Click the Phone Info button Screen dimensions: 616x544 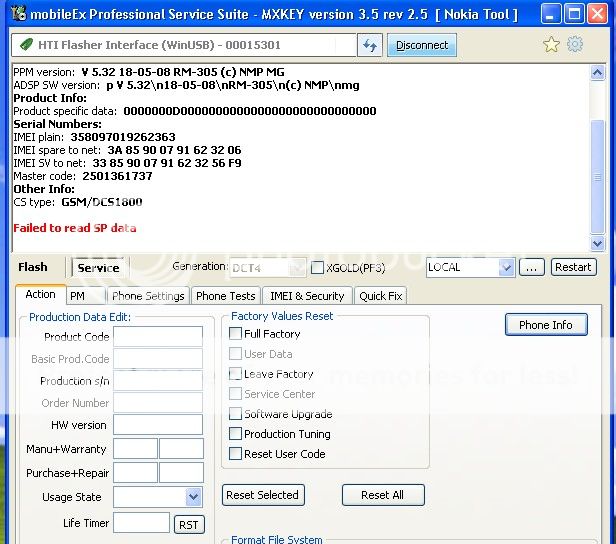(546, 325)
